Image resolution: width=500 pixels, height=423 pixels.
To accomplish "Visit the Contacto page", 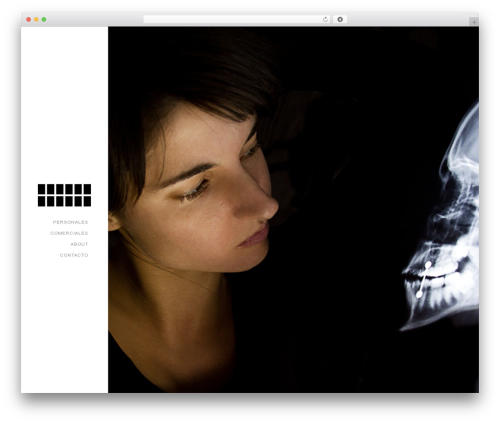I will coord(74,255).
